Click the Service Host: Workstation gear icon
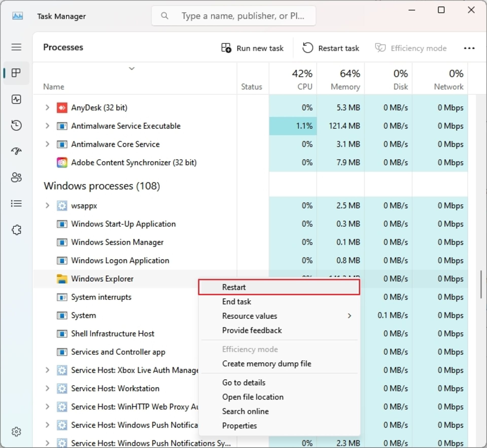 (62, 388)
